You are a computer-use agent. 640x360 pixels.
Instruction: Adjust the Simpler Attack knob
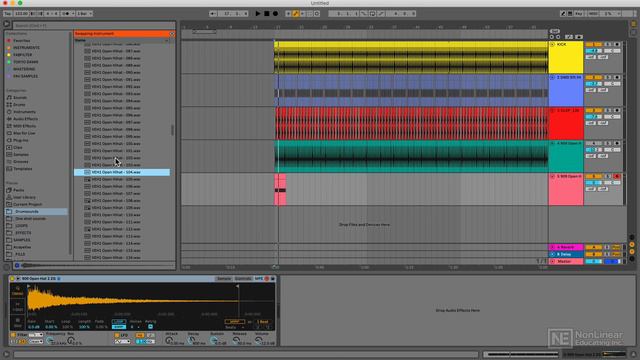169,340
